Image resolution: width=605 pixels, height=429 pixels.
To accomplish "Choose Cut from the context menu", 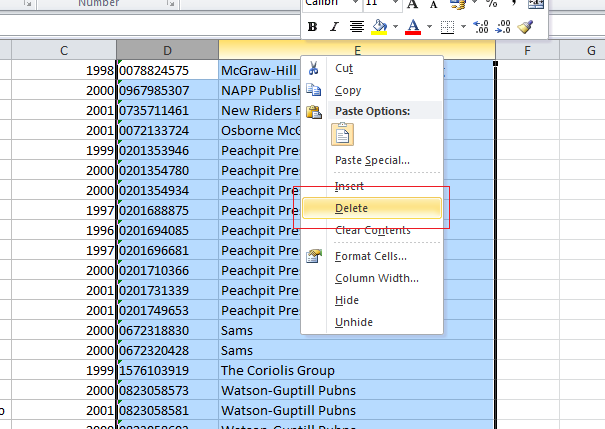I will pyautogui.click(x=344, y=68).
